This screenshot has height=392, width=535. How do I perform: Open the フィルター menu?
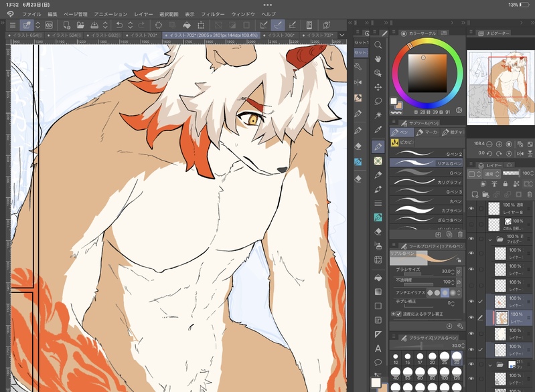click(212, 14)
